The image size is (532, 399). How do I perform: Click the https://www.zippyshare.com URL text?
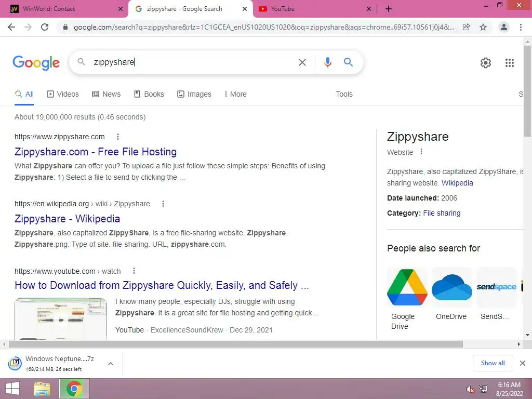(59, 137)
